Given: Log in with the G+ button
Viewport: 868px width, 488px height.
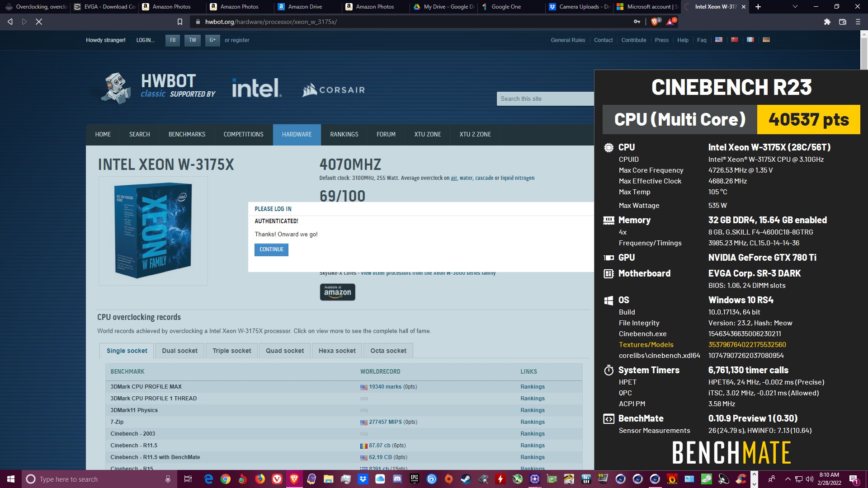Looking at the screenshot, I should coord(212,40).
